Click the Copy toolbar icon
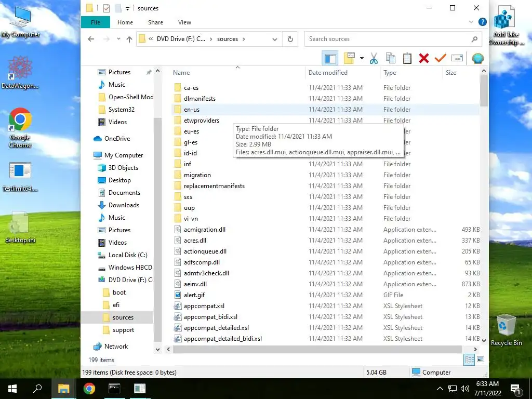The image size is (532, 399). 391,58
